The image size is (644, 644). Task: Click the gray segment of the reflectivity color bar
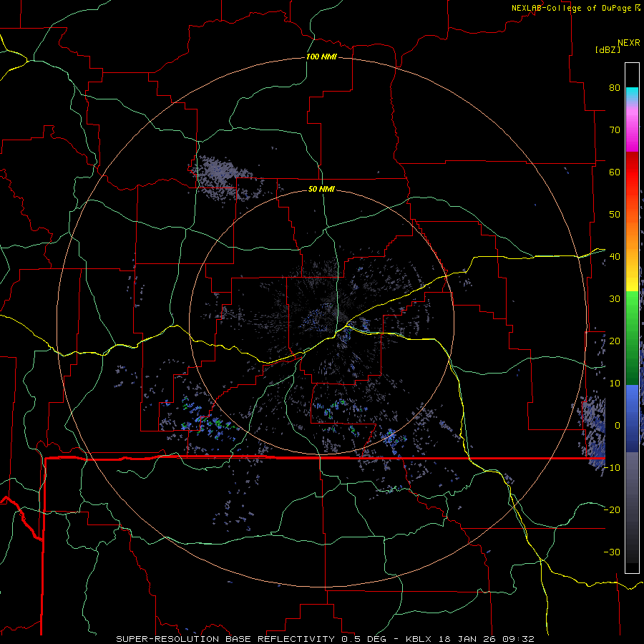[632, 507]
